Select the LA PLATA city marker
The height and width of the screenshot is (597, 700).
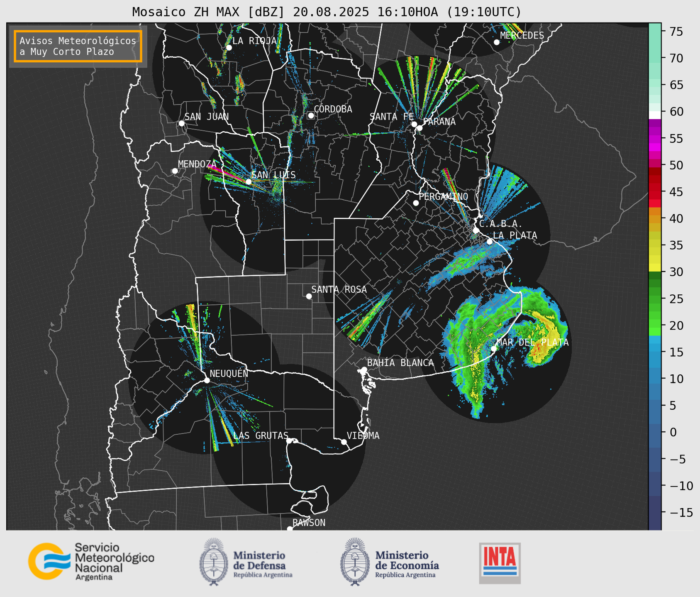(x=490, y=242)
